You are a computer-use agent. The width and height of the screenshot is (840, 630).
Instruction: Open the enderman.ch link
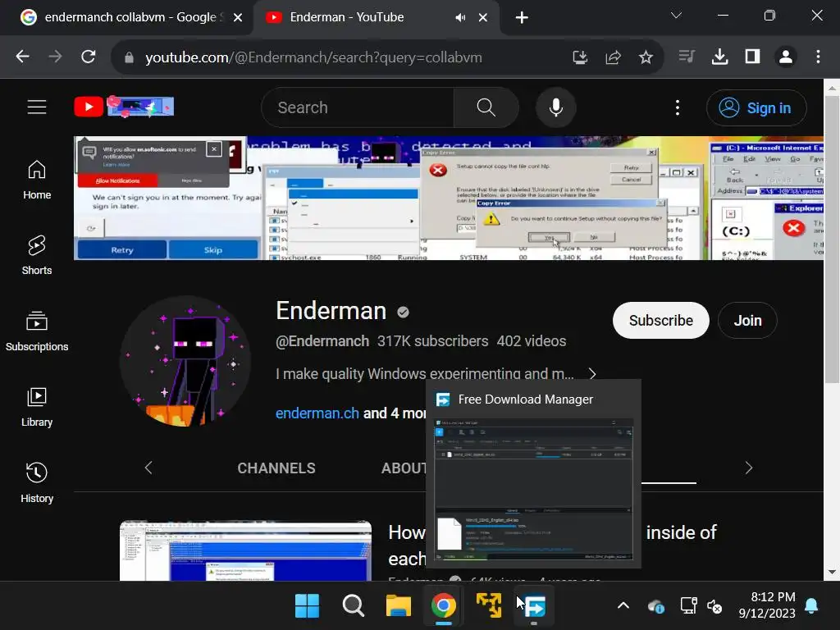coord(317,413)
